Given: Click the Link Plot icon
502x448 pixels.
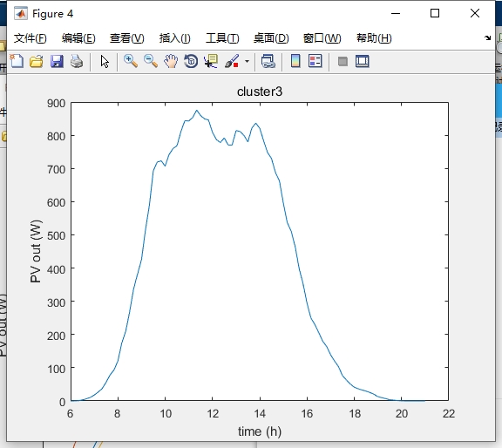Looking at the screenshot, I should [268, 61].
